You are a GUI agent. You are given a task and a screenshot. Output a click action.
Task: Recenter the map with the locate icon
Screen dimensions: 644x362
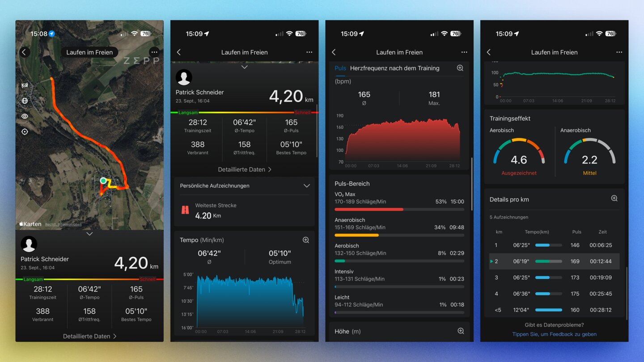(25, 132)
